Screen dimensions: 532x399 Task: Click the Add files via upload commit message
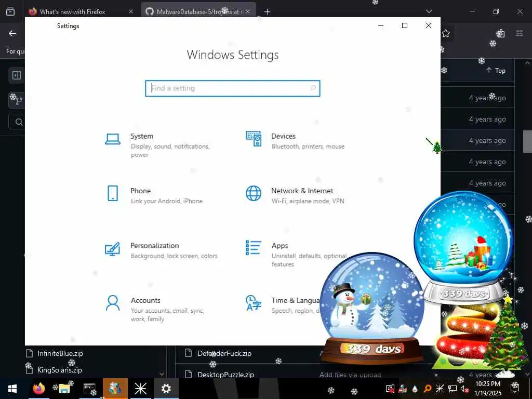click(x=350, y=375)
